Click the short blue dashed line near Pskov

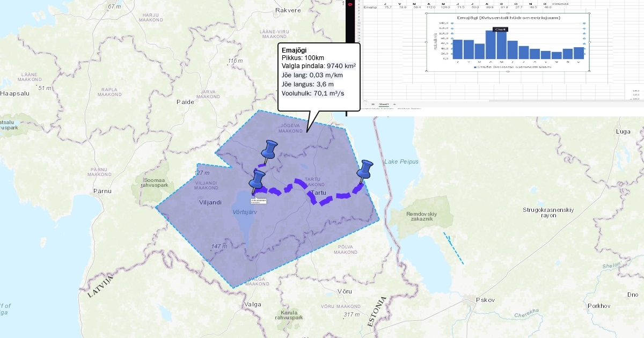[x=454, y=248]
